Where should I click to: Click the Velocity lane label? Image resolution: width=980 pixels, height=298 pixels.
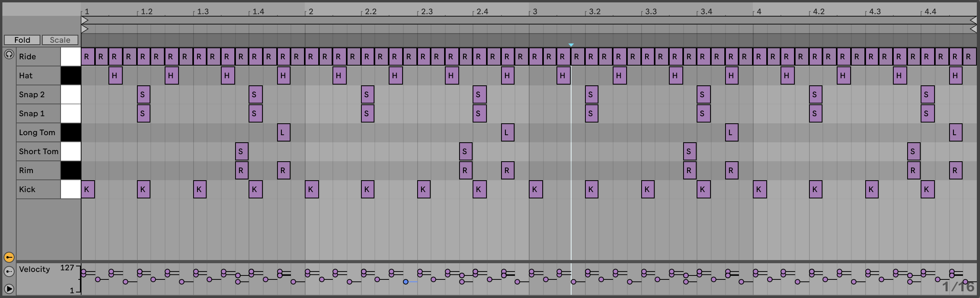point(34,269)
